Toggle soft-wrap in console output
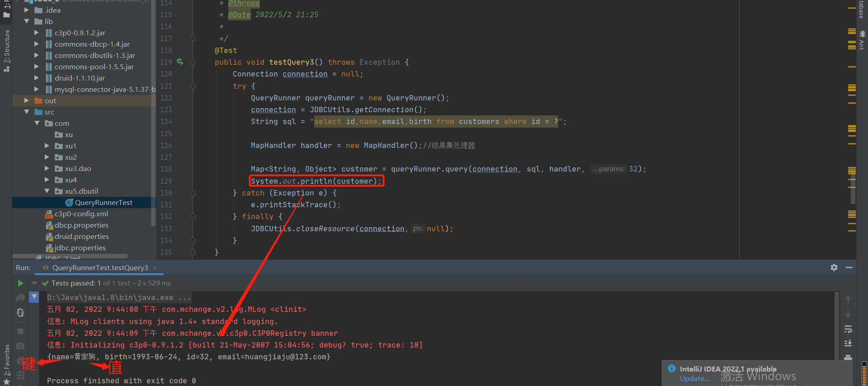This screenshot has height=386, width=868. (848, 329)
